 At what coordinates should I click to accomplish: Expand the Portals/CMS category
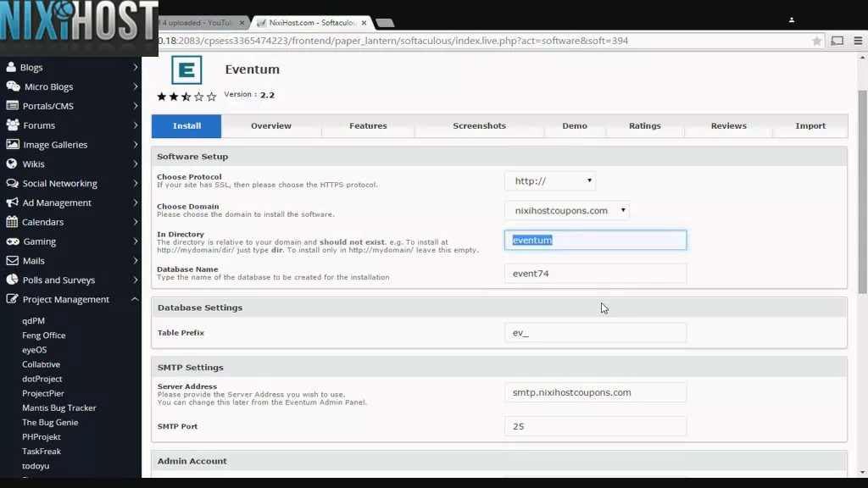tap(135, 106)
